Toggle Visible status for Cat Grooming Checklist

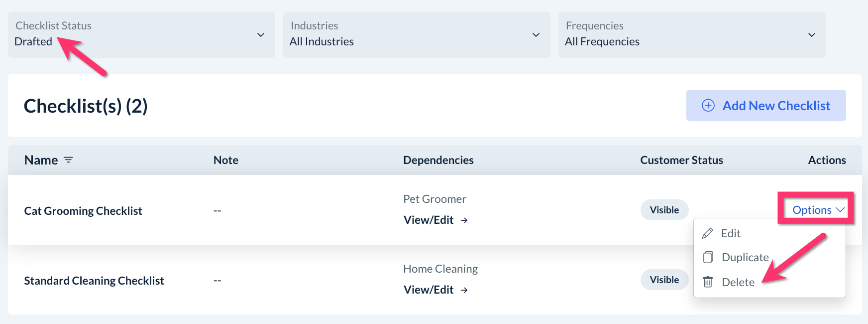coord(664,210)
